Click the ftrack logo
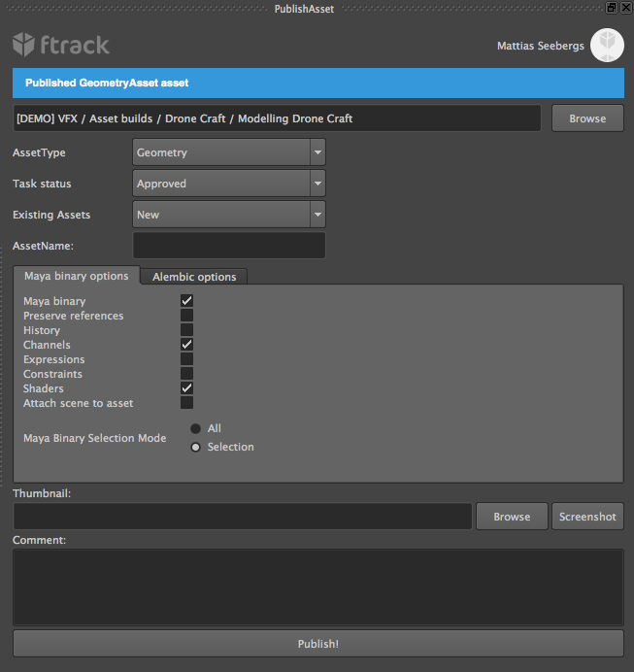 61,45
